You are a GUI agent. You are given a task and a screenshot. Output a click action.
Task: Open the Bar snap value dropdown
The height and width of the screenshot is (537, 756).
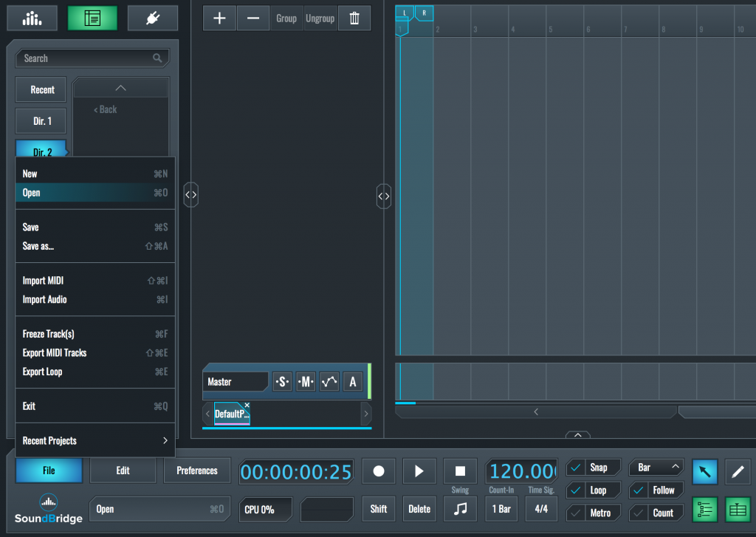point(656,467)
